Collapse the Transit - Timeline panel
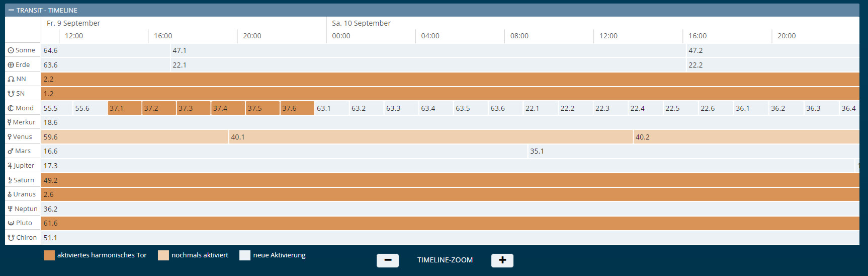The width and height of the screenshot is (868, 276). [x=11, y=10]
